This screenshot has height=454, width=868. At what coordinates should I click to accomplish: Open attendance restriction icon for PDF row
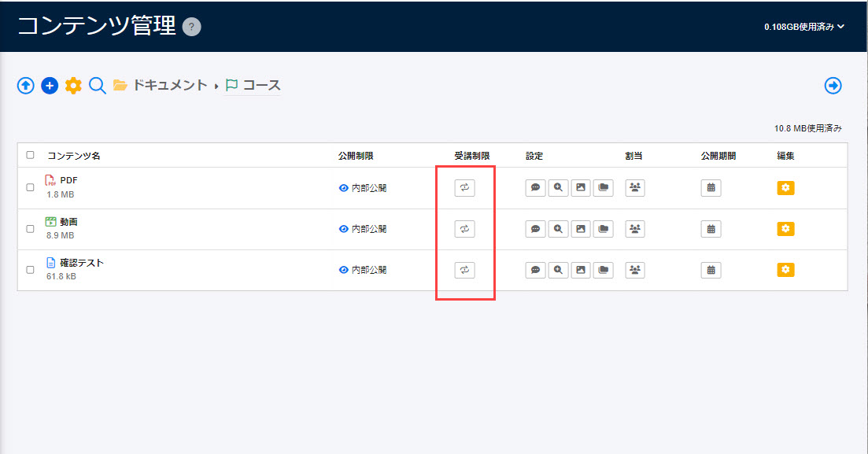pyautogui.click(x=464, y=188)
